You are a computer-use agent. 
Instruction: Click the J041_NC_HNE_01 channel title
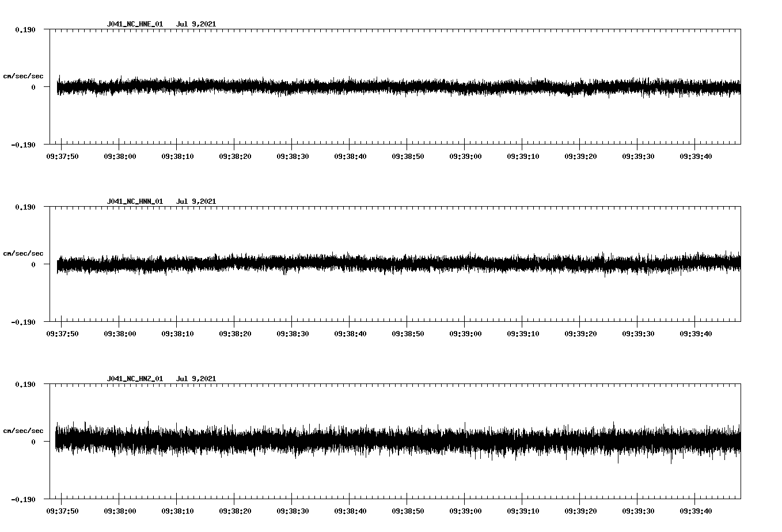tap(134, 24)
